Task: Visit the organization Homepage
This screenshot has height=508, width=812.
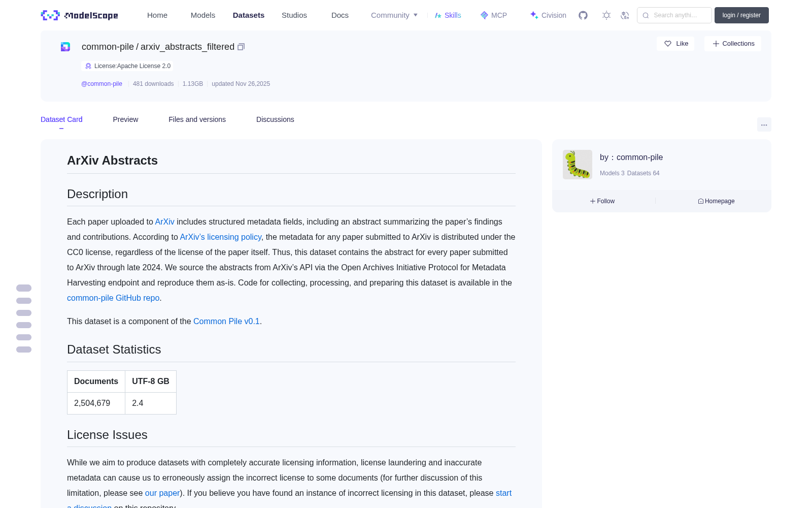Action: (x=716, y=201)
